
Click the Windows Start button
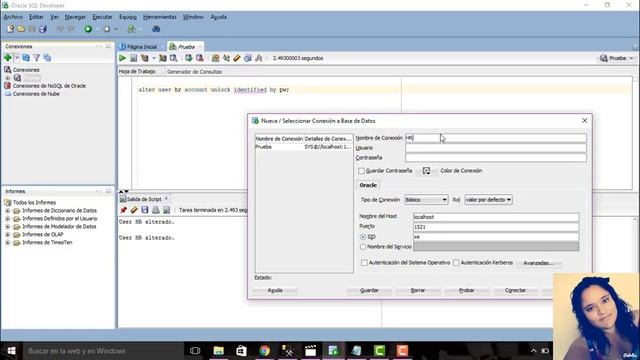pyautogui.click(x=11, y=351)
